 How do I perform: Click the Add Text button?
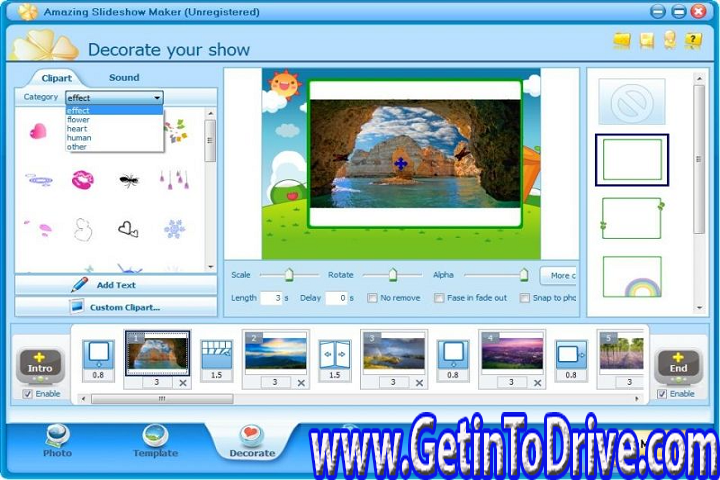click(x=116, y=285)
